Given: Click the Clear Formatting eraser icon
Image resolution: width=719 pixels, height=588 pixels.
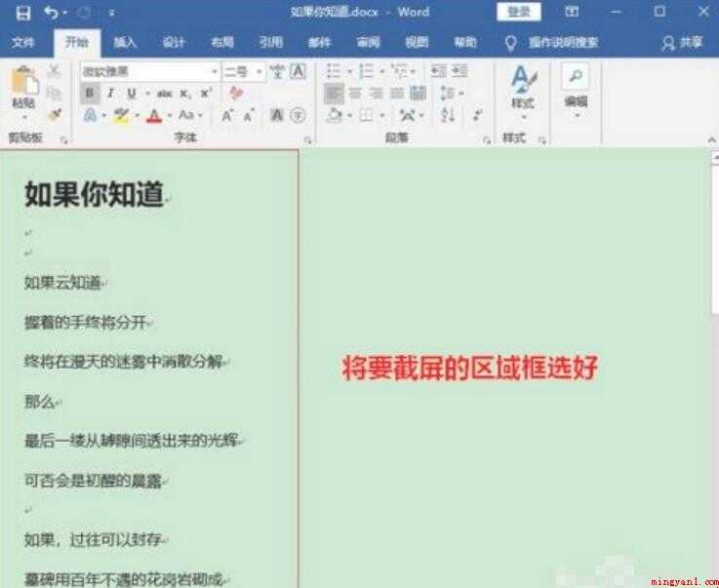Looking at the screenshot, I should [x=236, y=93].
